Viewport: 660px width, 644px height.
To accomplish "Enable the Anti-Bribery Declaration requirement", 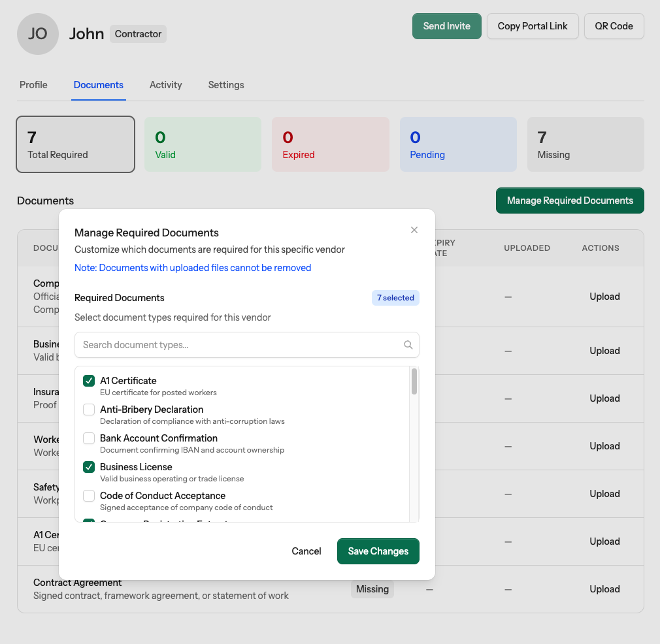I will pyautogui.click(x=88, y=410).
